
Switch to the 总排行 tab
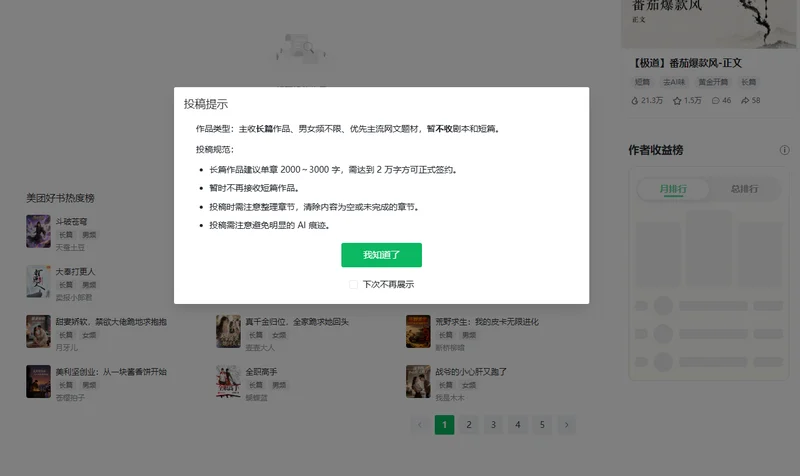click(744, 189)
